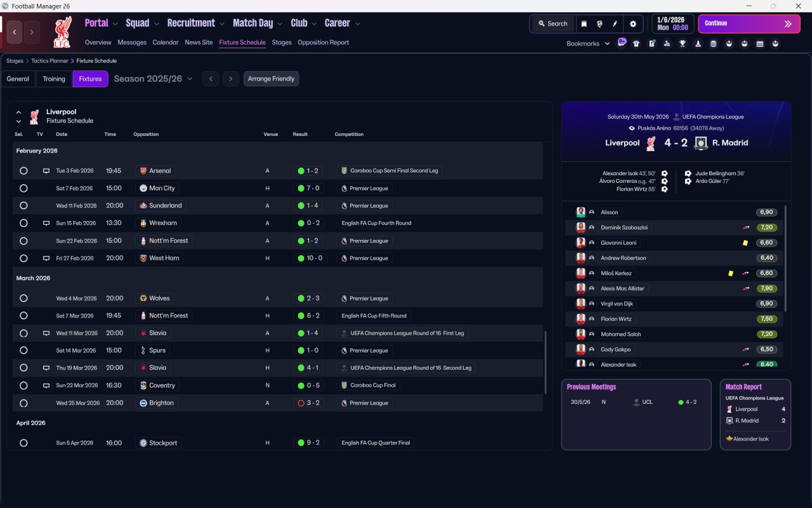The height and width of the screenshot is (508, 812).
Task: Click the fixture list vertical scrollbar
Action: pos(545,362)
